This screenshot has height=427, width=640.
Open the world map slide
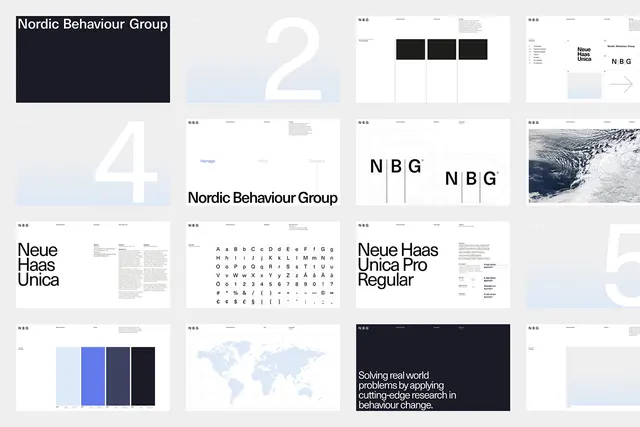263,368
